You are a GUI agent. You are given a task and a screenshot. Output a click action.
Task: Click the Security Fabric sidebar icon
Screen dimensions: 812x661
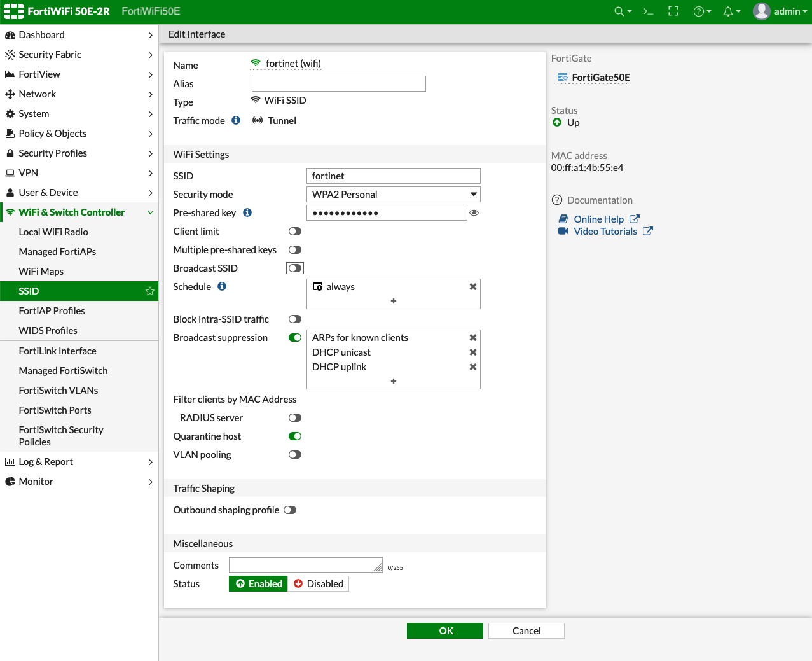point(10,55)
